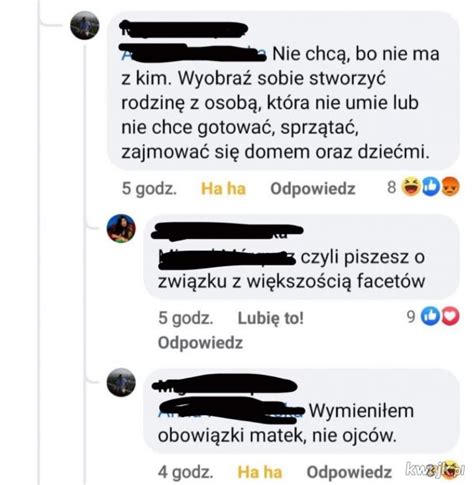Open the first commenter's dark profile picture
Viewport: 474px width, 485px height.
85,25
